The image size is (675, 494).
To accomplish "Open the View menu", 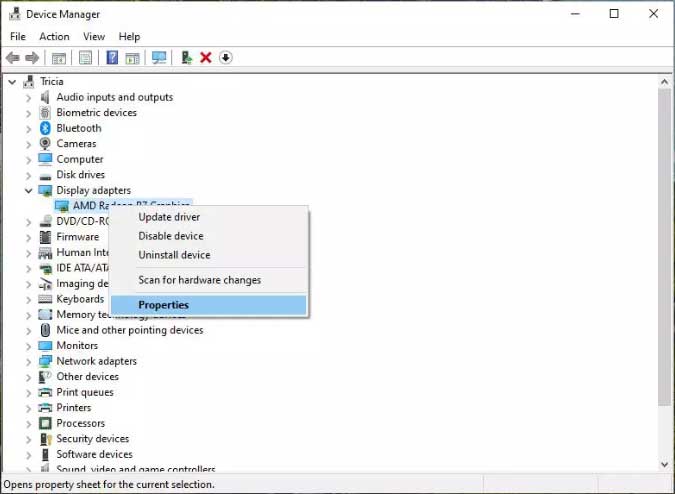I will 94,37.
